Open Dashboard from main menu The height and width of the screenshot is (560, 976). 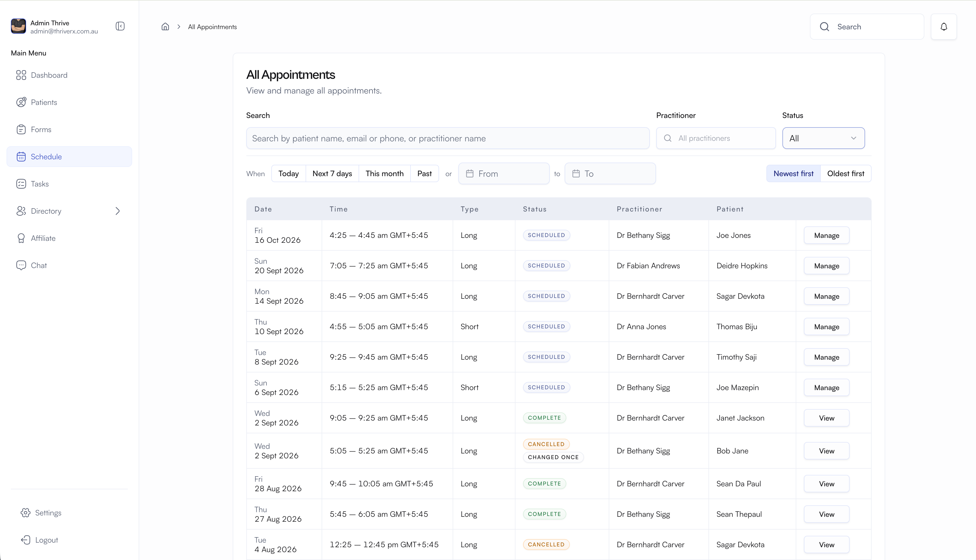[69, 75]
